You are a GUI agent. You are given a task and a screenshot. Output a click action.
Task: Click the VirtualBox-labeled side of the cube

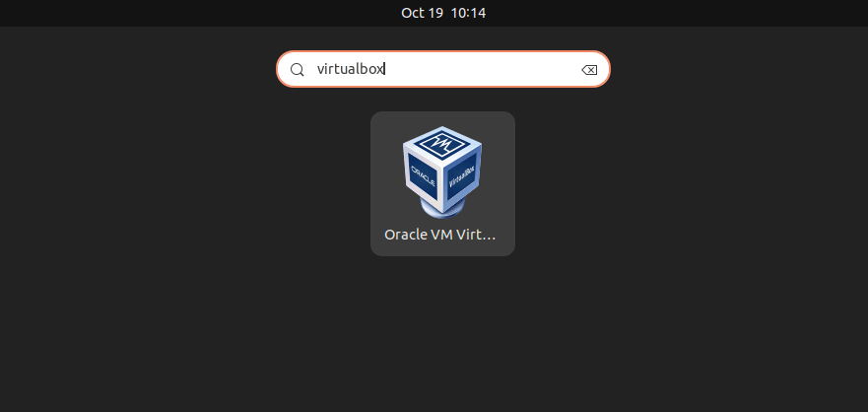pyautogui.click(x=461, y=174)
